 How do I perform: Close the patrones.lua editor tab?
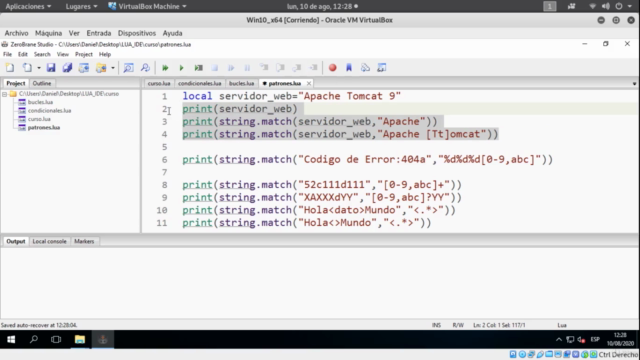tap(309, 83)
